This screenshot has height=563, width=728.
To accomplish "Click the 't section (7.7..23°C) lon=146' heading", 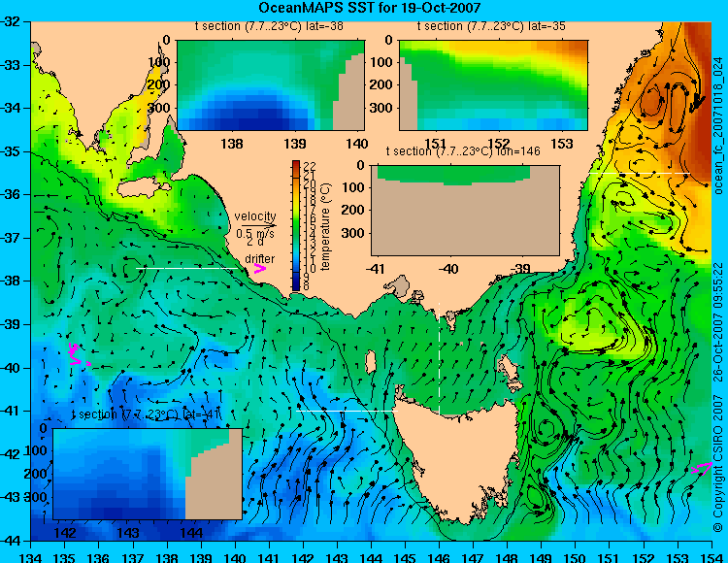I will 463,151.
